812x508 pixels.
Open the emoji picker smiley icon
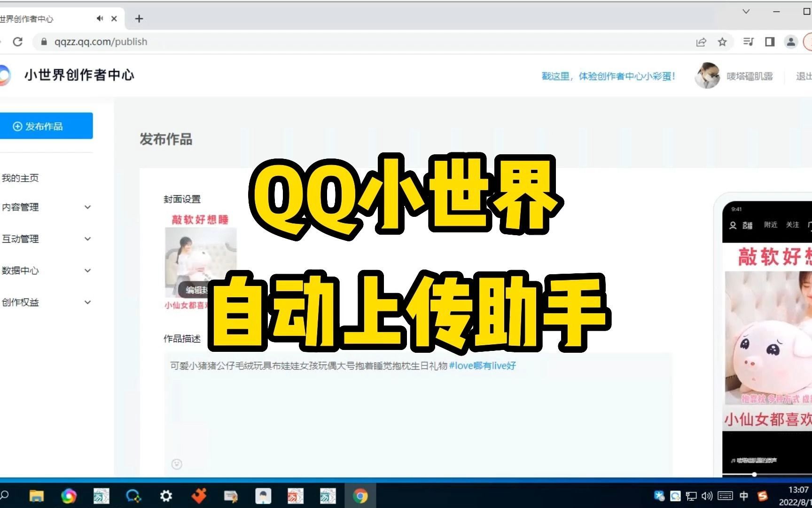(177, 464)
